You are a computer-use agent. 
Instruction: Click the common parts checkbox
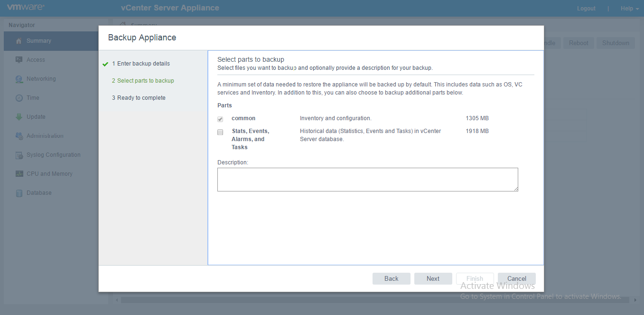coord(220,119)
